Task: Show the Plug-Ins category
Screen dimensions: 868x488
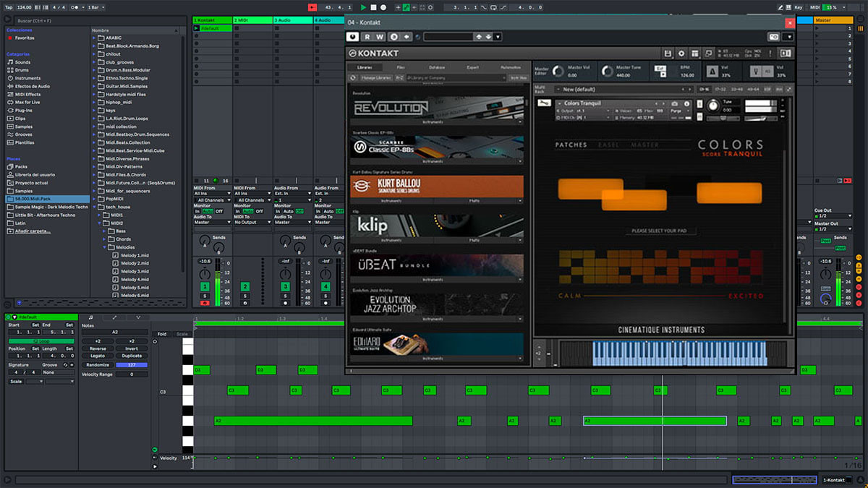Action: pos(24,111)
